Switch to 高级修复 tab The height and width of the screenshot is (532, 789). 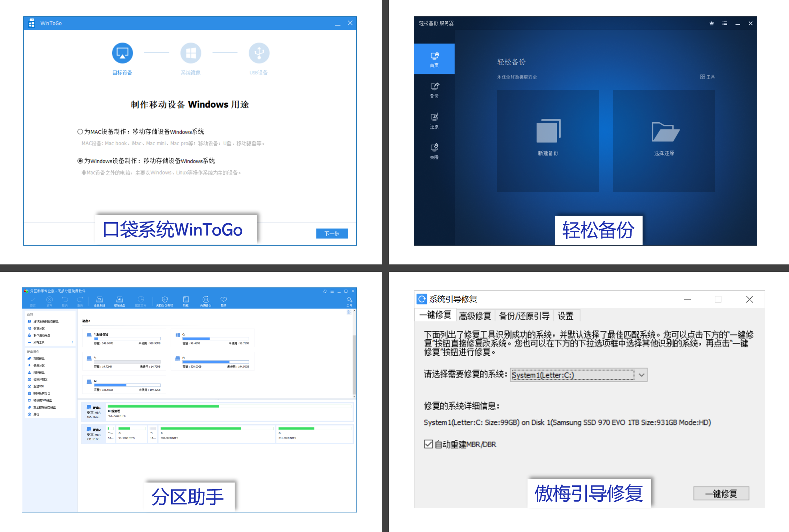475,316
